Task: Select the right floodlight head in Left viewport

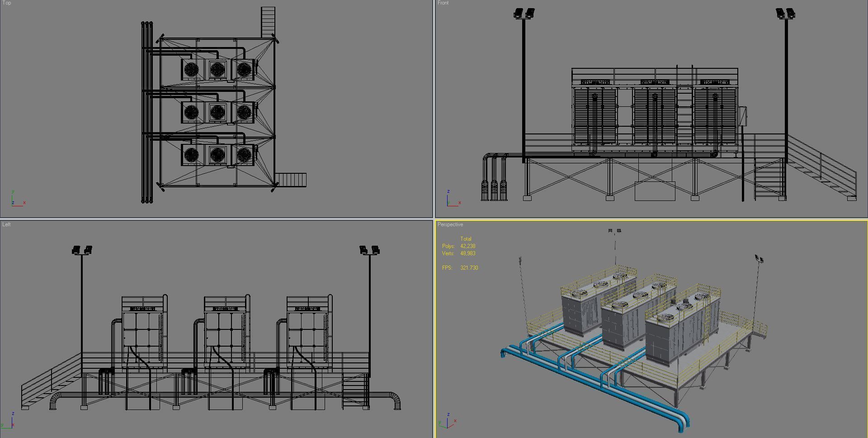Action: tap(369, 250)
